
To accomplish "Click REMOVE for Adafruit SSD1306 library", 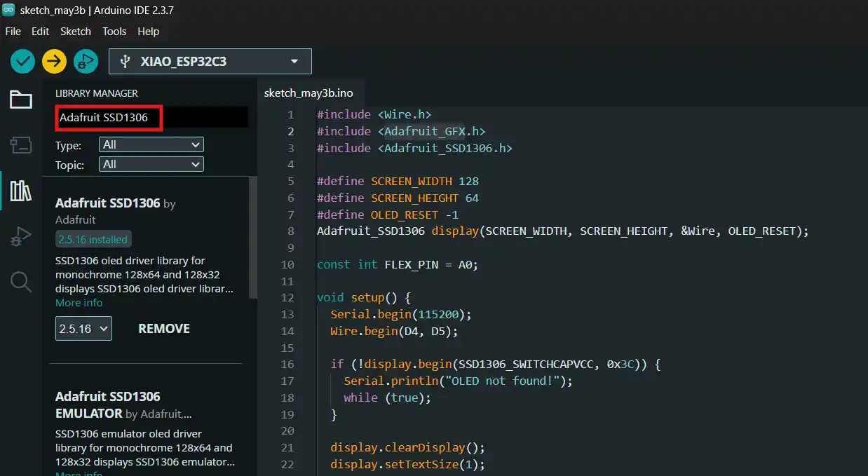I will point(164,328).
